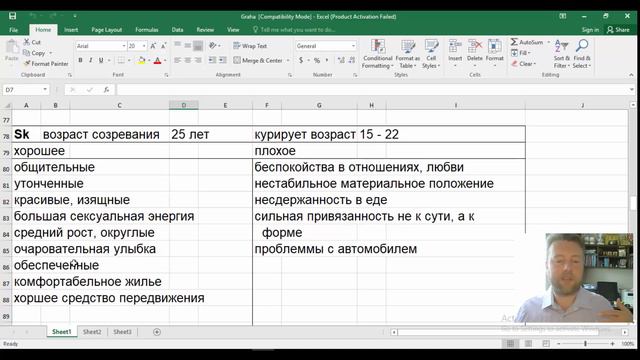Toggle Wrap Text
The width and height of the screenshot is (640, 360).
[x=250, y=46]
